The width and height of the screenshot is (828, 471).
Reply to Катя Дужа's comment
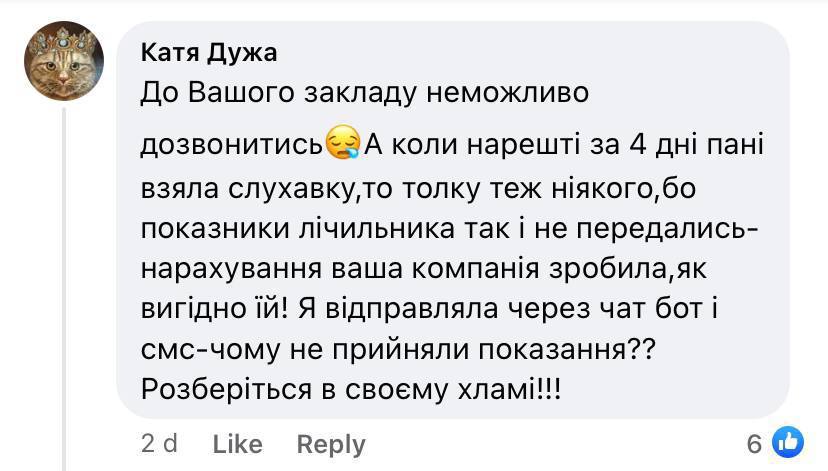[331, 443]
